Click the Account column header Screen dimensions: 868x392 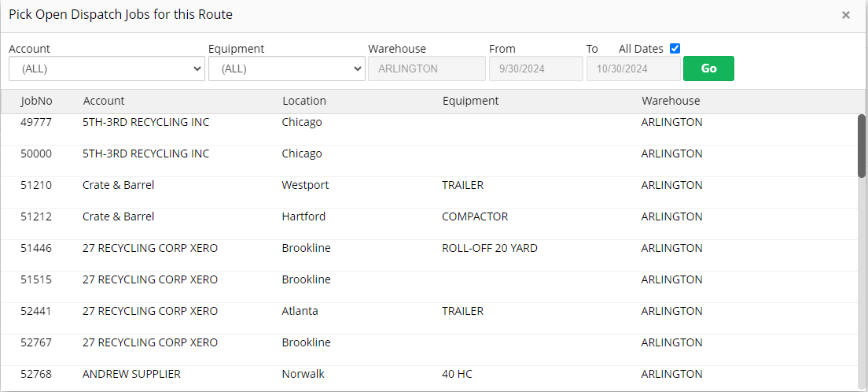[104, 101]
